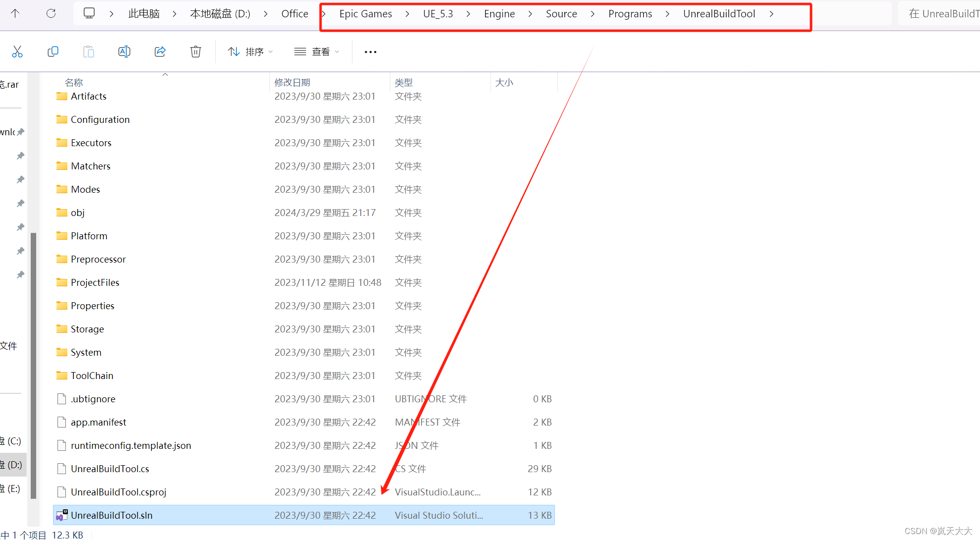Screen dimensions: 980x540
Task: Expand chevron after Source breadcrumb
Action: tap(593, 14)
